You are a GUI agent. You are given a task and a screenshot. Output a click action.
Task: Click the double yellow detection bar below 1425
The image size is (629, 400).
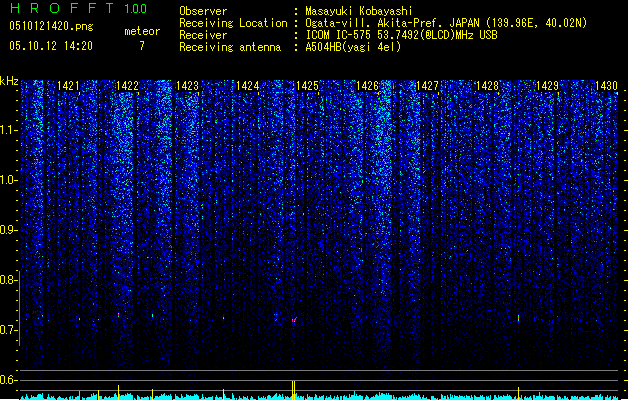click(294, 390)
